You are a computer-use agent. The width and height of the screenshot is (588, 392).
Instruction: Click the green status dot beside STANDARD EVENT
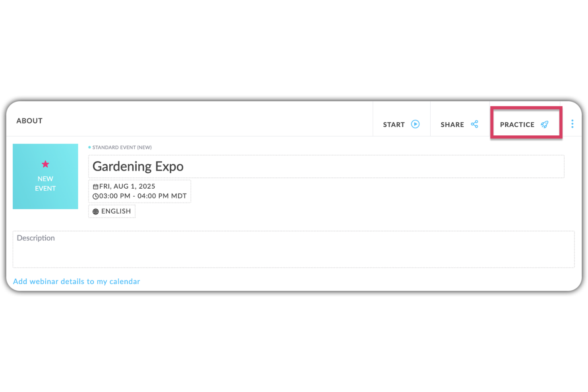[89, 147]
